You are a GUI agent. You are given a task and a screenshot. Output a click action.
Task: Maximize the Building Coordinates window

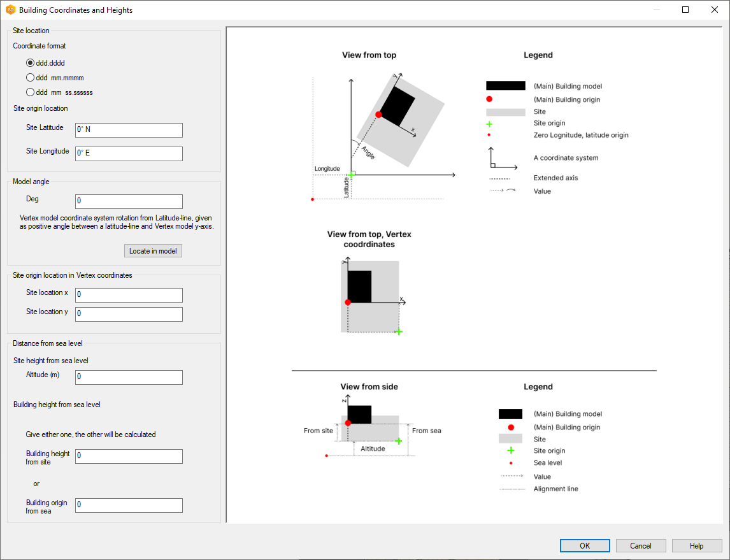(x=685, y=10)
